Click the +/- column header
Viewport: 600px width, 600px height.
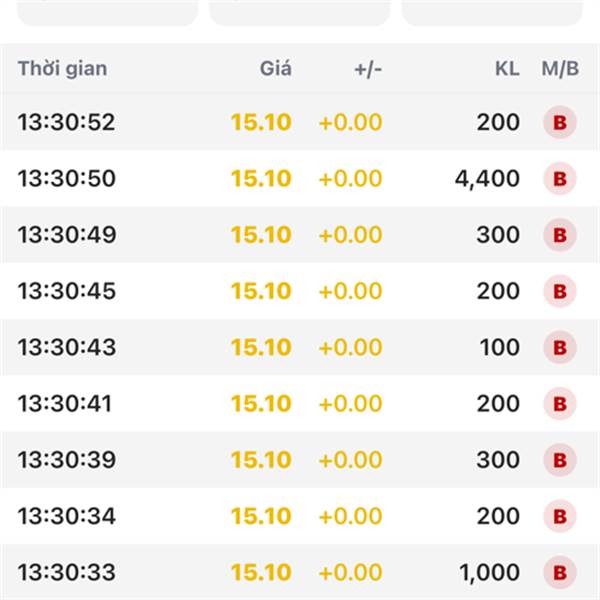click(368, 69)
